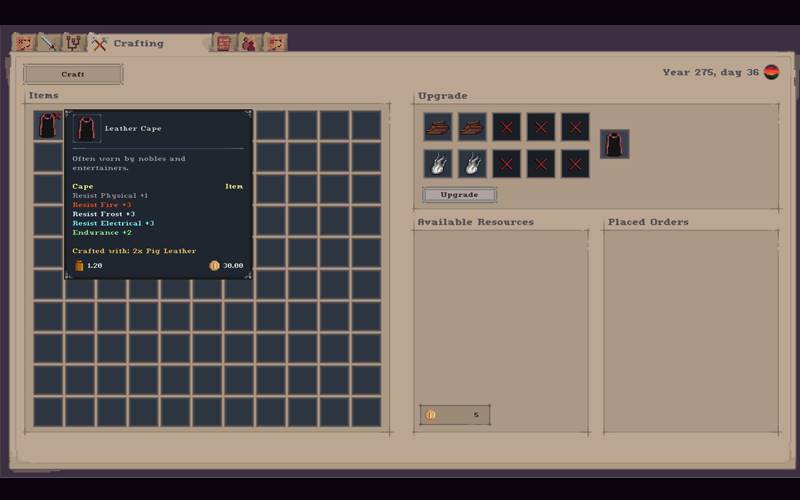Open the sword equipment tab
This screenshot has height=500, width=800.
tap(47, 43)
